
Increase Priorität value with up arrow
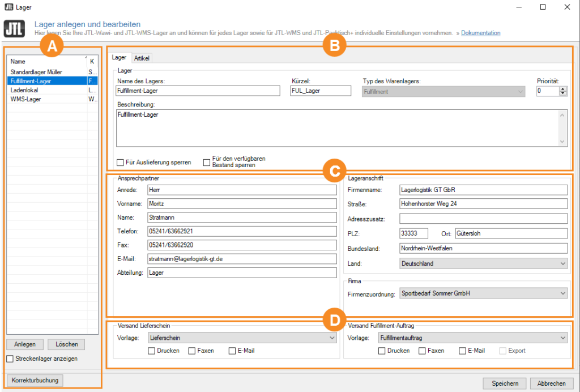(562, 88)
